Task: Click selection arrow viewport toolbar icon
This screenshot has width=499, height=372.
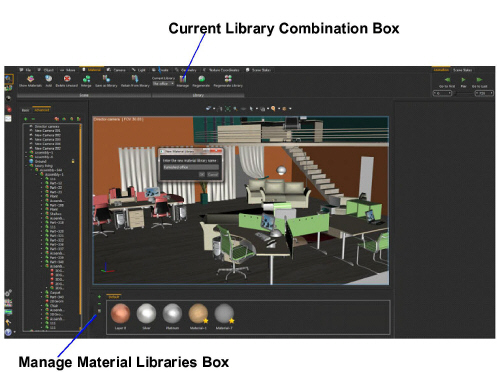Action: [251, 108]
